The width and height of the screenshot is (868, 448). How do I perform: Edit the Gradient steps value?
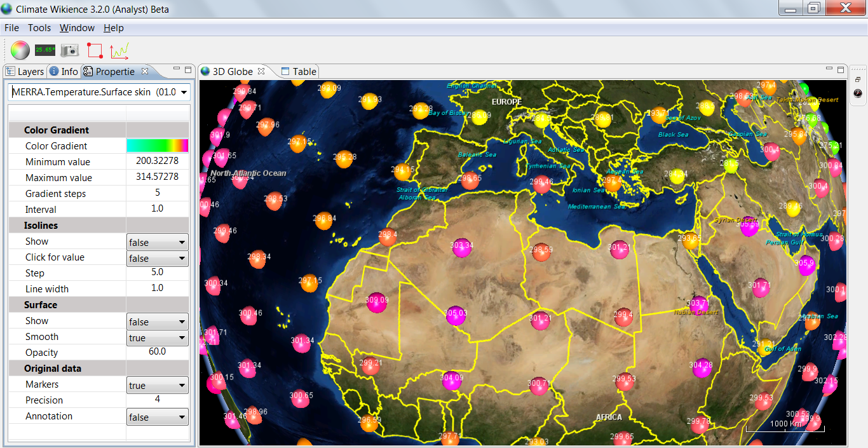click(158, 193)
